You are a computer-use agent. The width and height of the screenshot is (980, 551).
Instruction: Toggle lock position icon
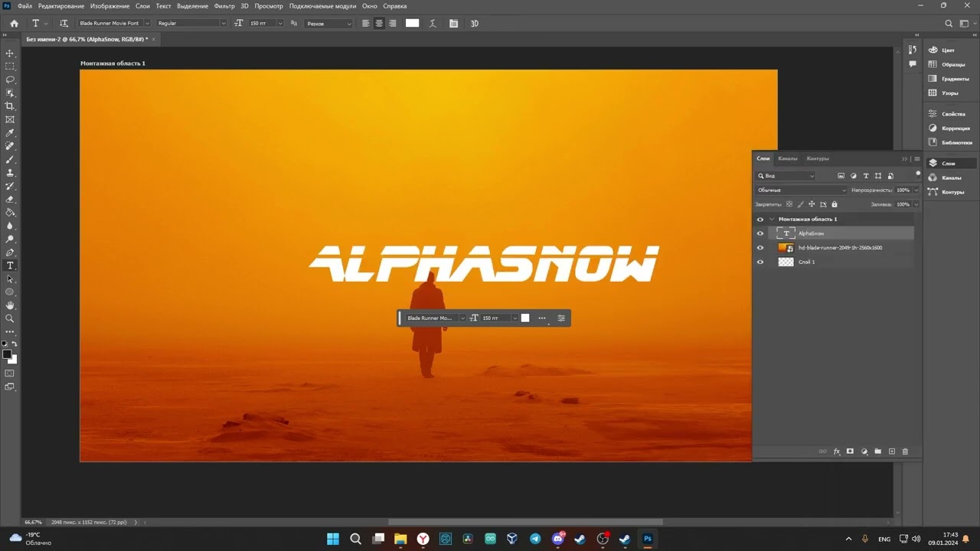812,204
